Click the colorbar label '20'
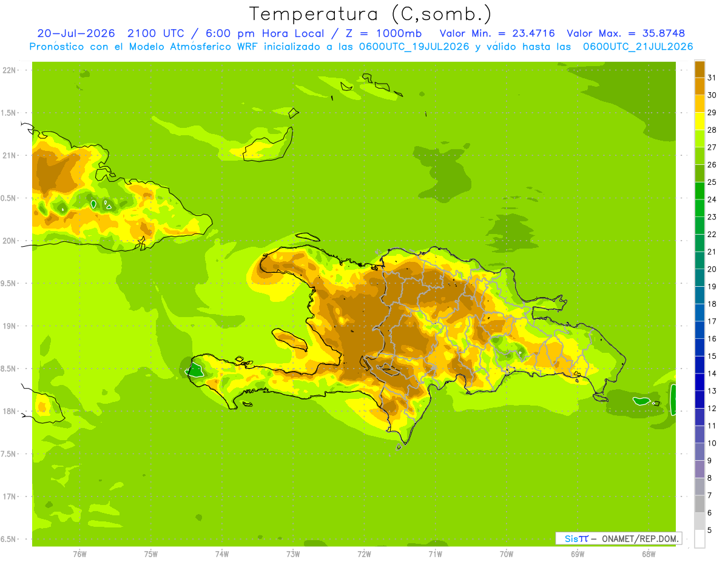This screenshot has height=562, width=728. pyautogui.click(x=712, y=269)
